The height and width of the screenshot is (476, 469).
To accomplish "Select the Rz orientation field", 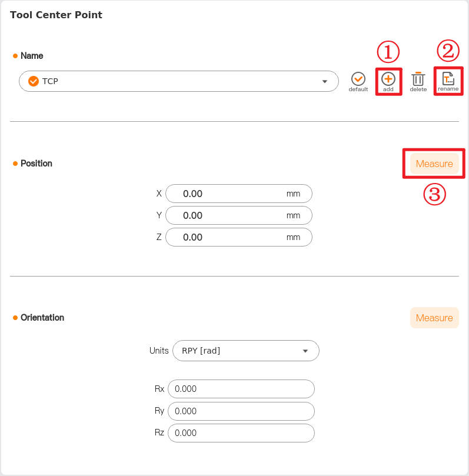I will point(241,432).
